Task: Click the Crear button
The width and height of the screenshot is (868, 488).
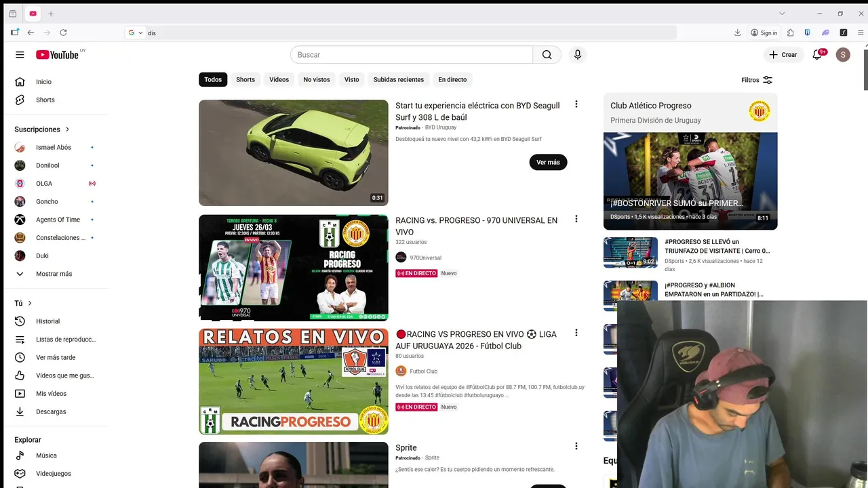Action: 783,55
